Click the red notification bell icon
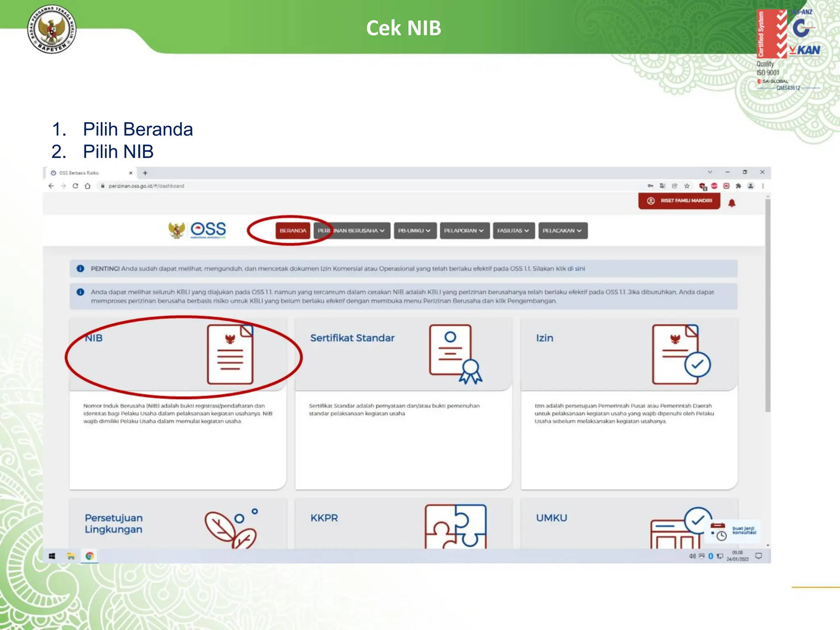The height and width of the screenshot is (630, 840). point(732,203)
